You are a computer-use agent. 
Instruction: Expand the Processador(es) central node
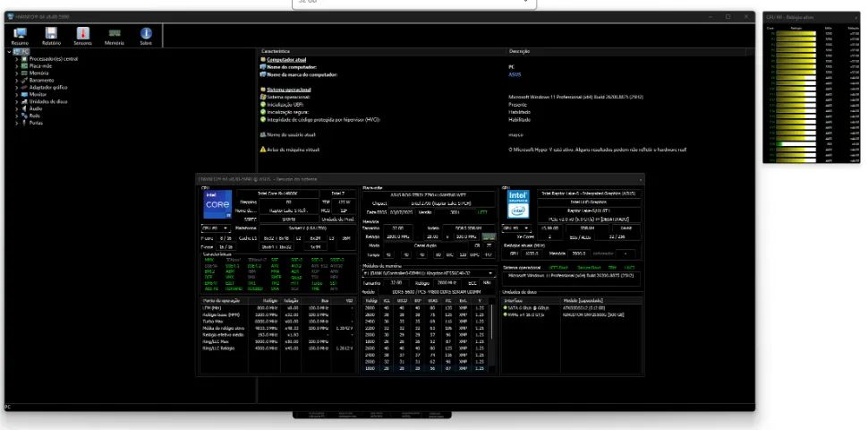[17, 59]
